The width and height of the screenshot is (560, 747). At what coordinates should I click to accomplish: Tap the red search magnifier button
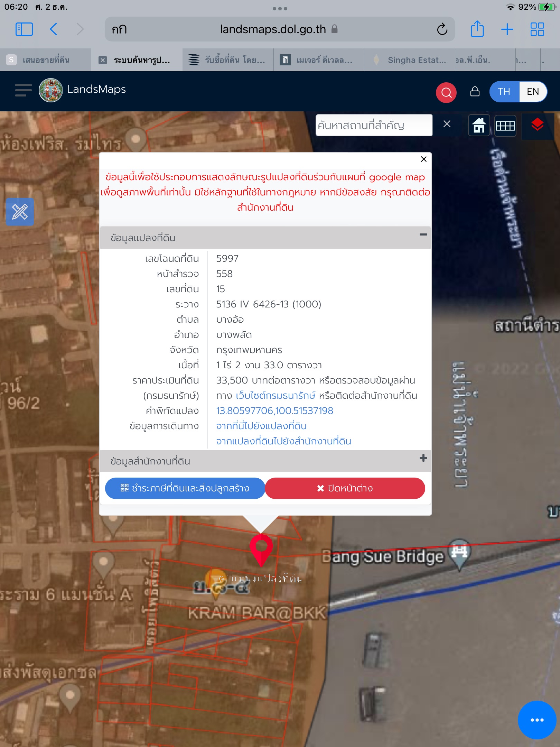point(446,92)
